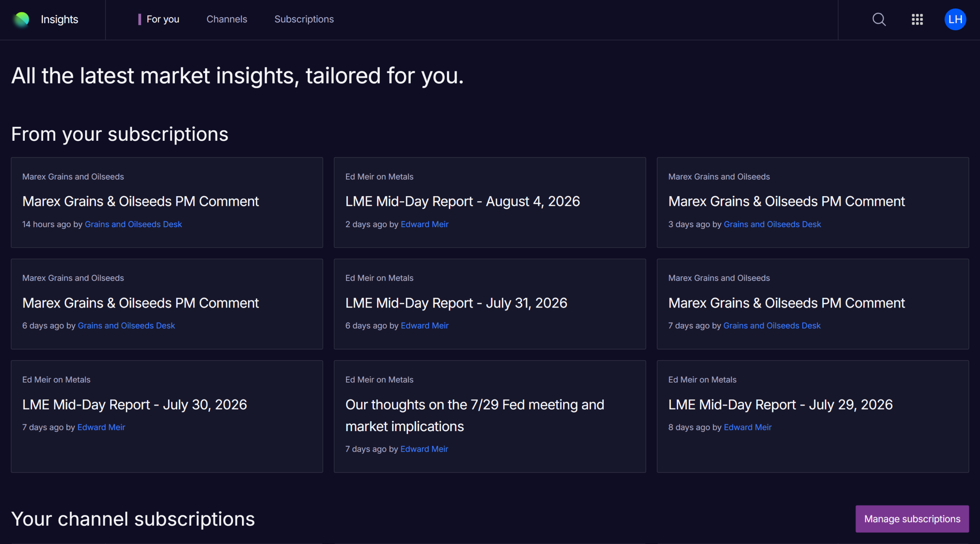Open the search magnifier icon
Viewport: 980px width, 544px height.
879,20
